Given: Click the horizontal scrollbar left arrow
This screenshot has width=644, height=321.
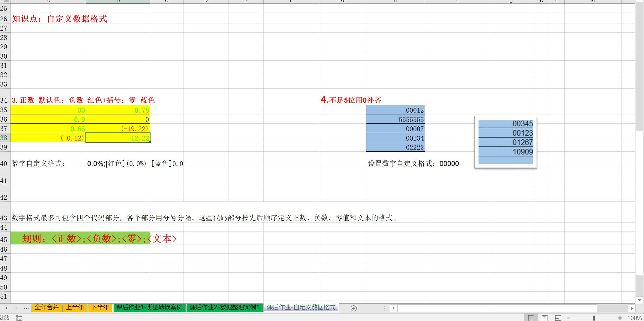Looking at the screenshot, I should pos(393,308).
